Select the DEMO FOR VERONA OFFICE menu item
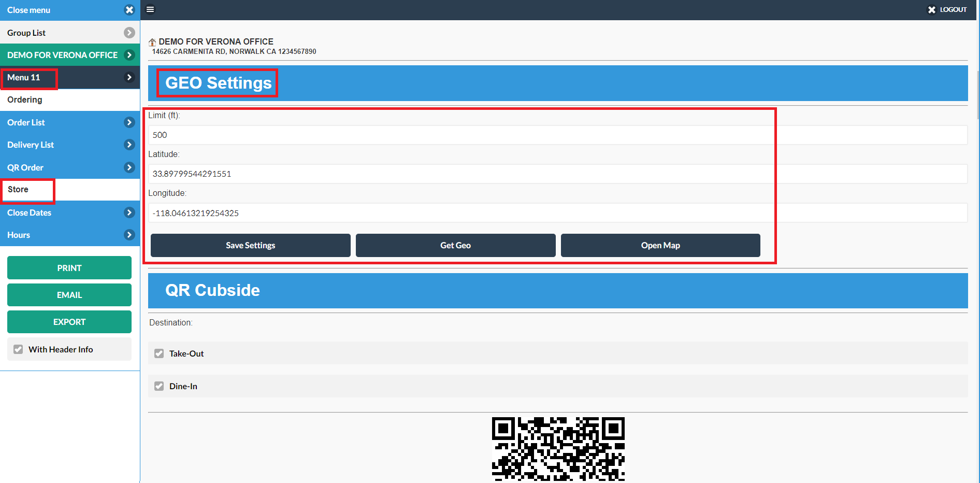The height and width of the screenshot is (483, 980). (70, 55)
